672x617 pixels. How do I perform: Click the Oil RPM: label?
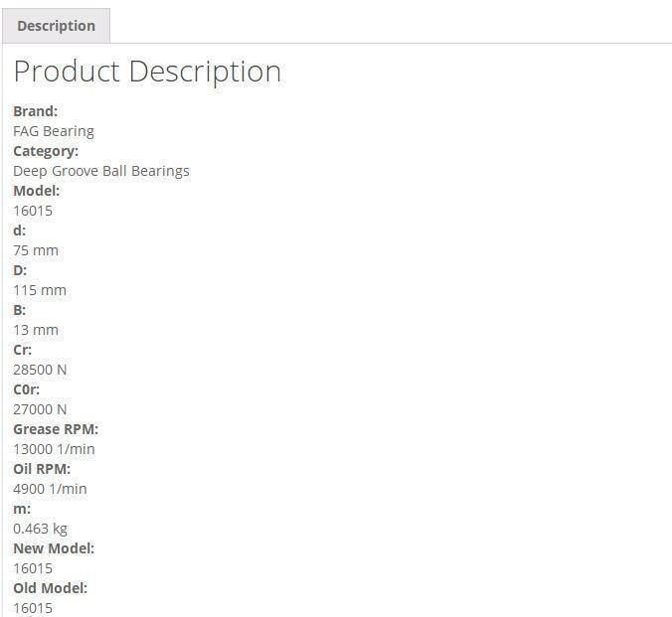(x=42, y=469)
